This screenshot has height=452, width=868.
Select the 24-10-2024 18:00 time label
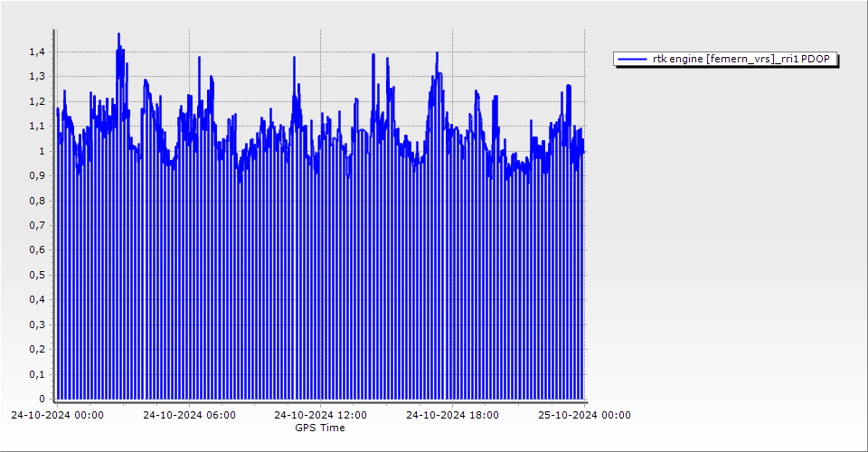pyautogui.click(x=453, y=416)
